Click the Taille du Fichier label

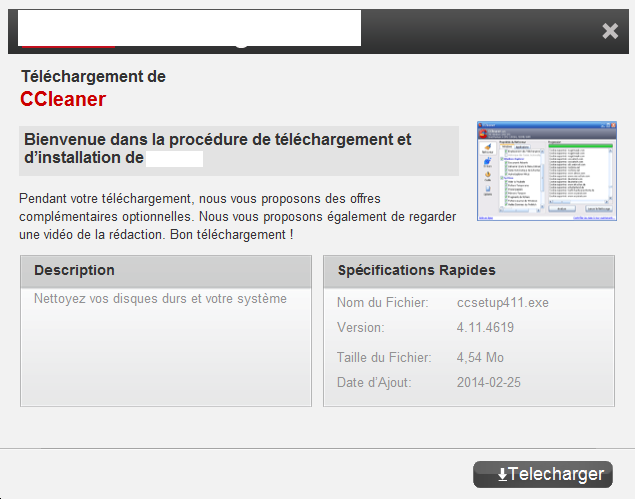click(x=384, y=358)
